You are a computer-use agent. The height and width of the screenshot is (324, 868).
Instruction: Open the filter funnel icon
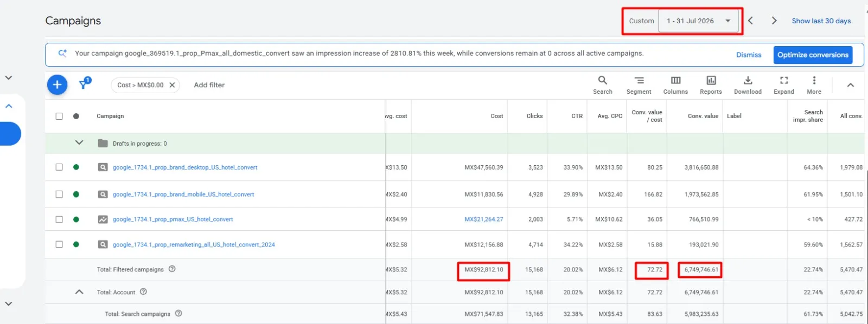[85, 83]
